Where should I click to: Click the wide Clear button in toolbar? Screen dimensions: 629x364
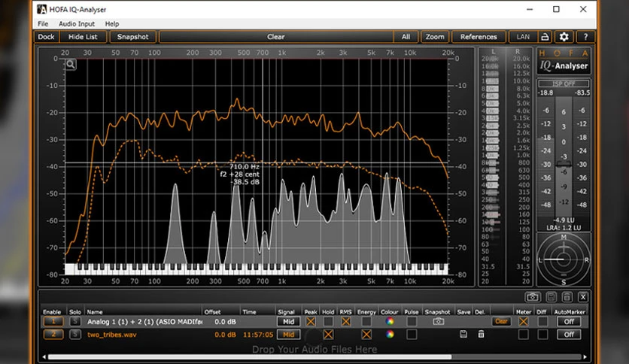(276, 37)
